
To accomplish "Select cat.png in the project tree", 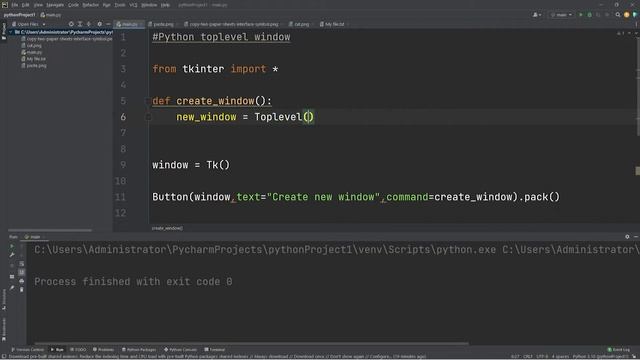I will 32,46.
